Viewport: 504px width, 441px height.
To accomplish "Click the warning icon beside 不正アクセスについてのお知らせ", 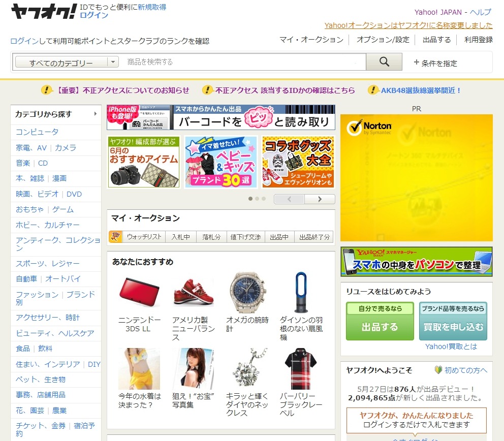I will pyautogui.click(x=47, y=90).
